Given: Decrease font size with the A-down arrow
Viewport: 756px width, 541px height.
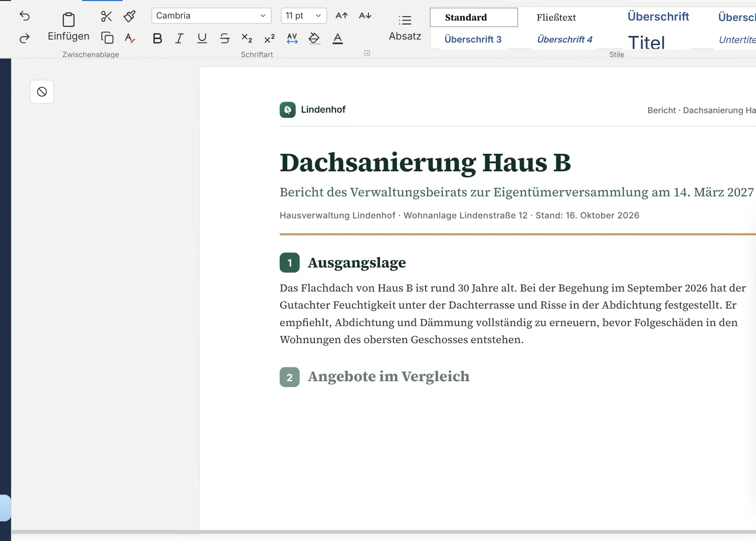Looking at the screenshot, I should point(365,16).
